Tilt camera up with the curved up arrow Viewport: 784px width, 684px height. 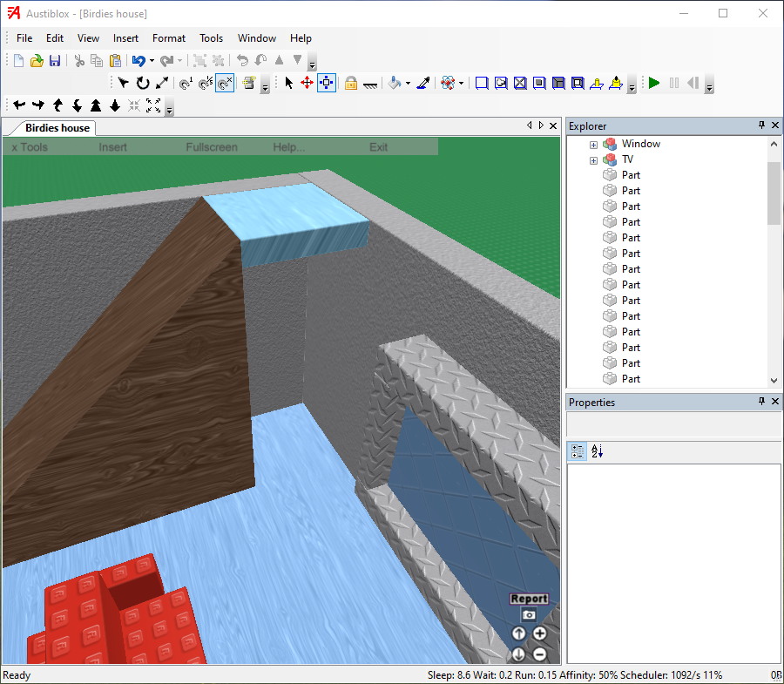[57, 105]
